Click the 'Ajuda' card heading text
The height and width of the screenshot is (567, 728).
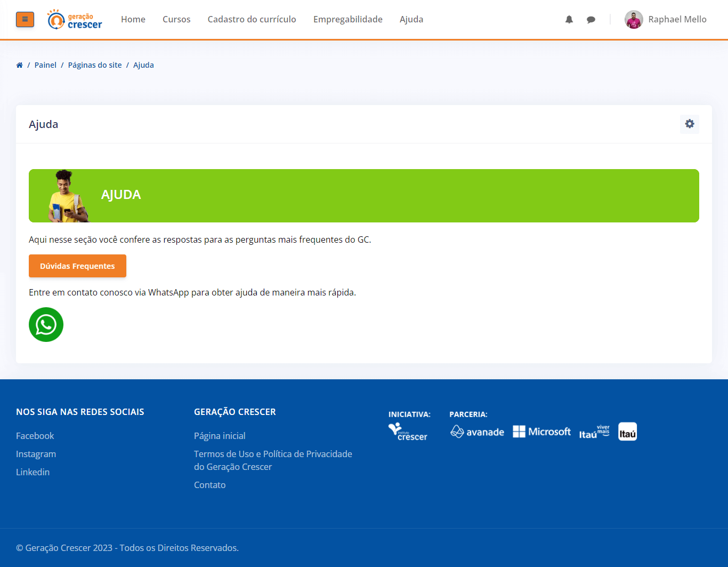(44, 124)
